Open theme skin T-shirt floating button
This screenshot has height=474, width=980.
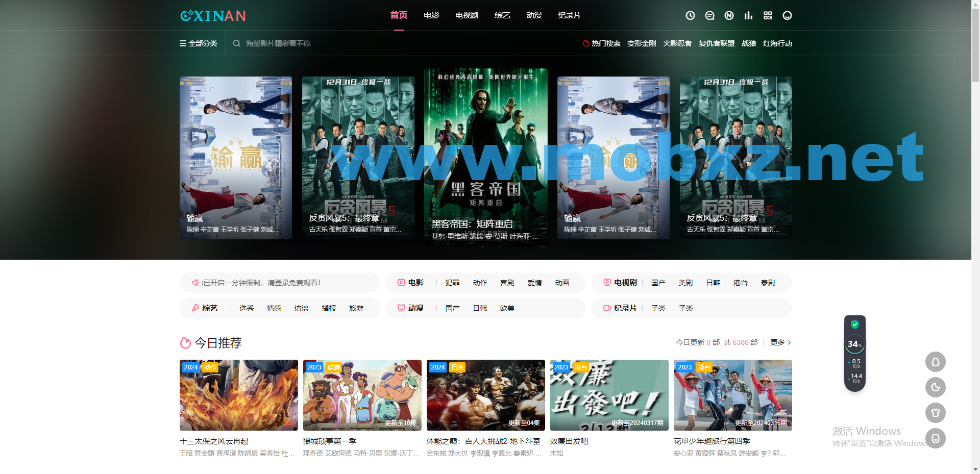pyautogui.click(x=935, y=413)
